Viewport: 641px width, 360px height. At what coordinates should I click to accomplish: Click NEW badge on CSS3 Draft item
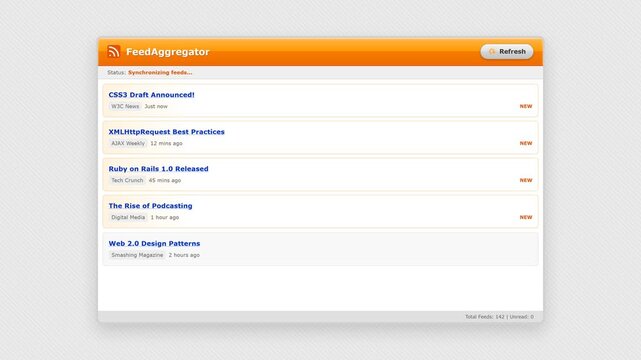pyautogui.click(x=526, y=106)
